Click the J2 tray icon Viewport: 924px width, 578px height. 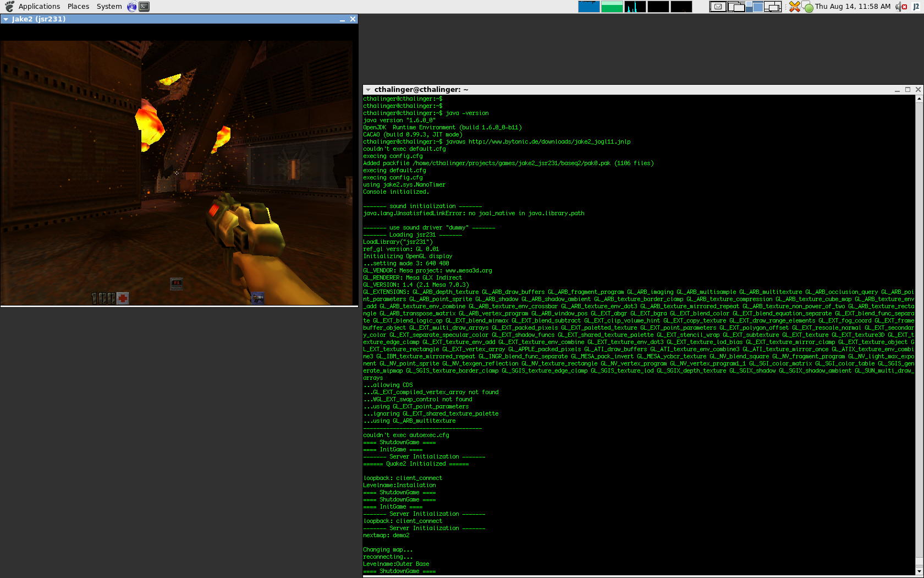pos(916,7)
